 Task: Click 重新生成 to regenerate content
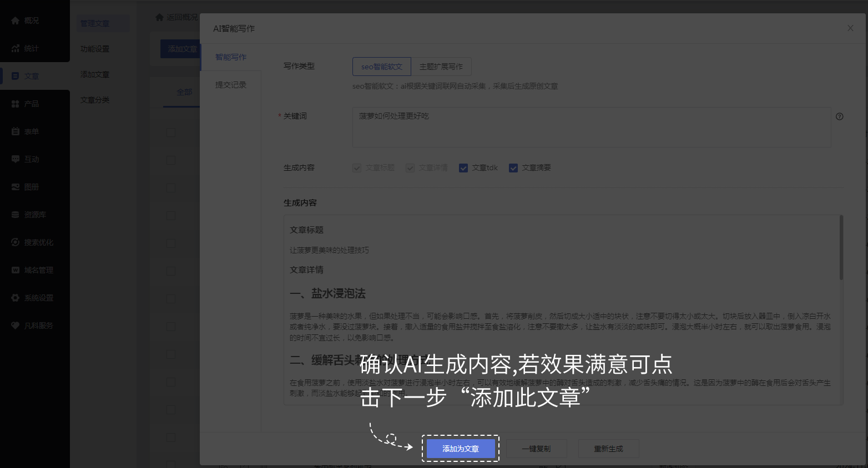(608, 449)
